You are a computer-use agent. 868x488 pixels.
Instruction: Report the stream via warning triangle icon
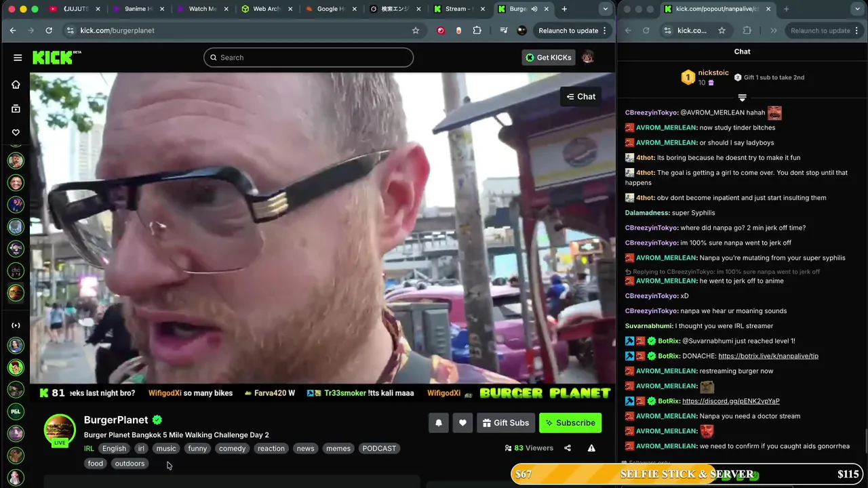[591, 448]
